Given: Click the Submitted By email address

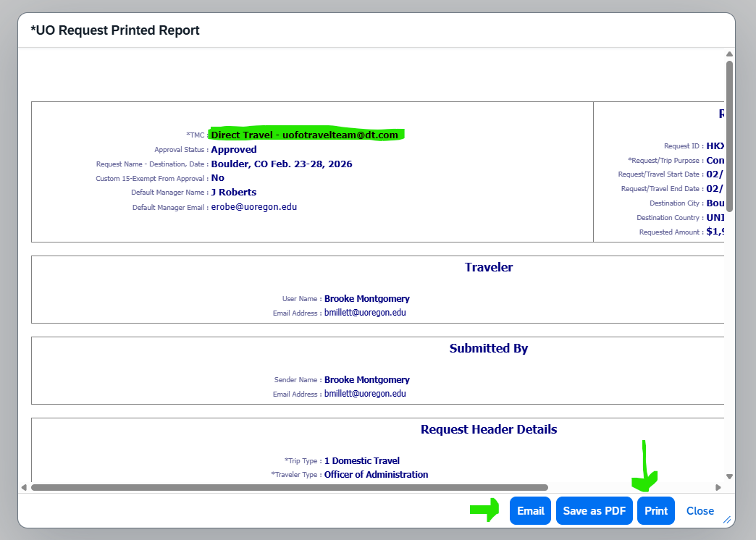Looking at the screenshot, I should [365, 394].
